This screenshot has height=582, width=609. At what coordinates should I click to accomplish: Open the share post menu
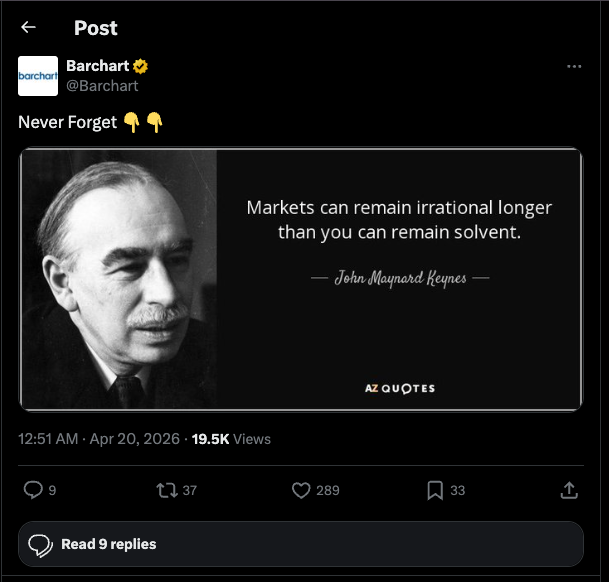pos(568,490)
